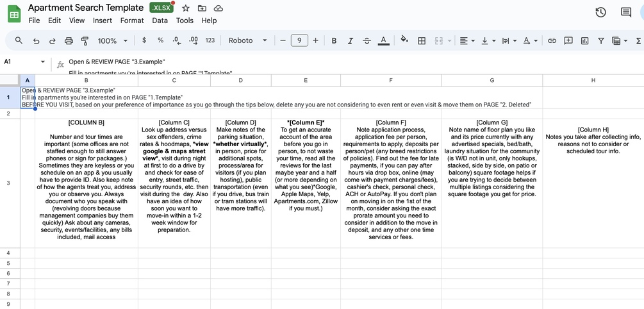Click the merge cells icon

pyautogui.click(x=439, y=40)
